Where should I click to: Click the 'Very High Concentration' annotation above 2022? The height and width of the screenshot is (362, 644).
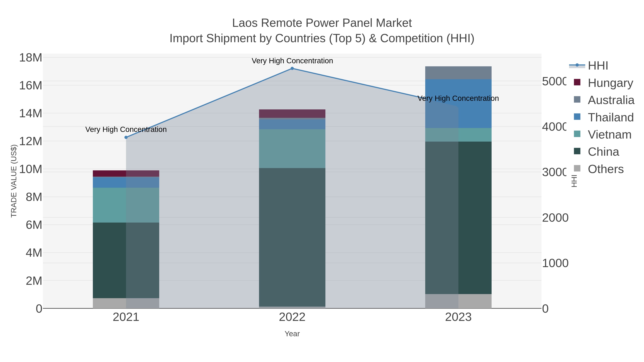pos(292,61)
